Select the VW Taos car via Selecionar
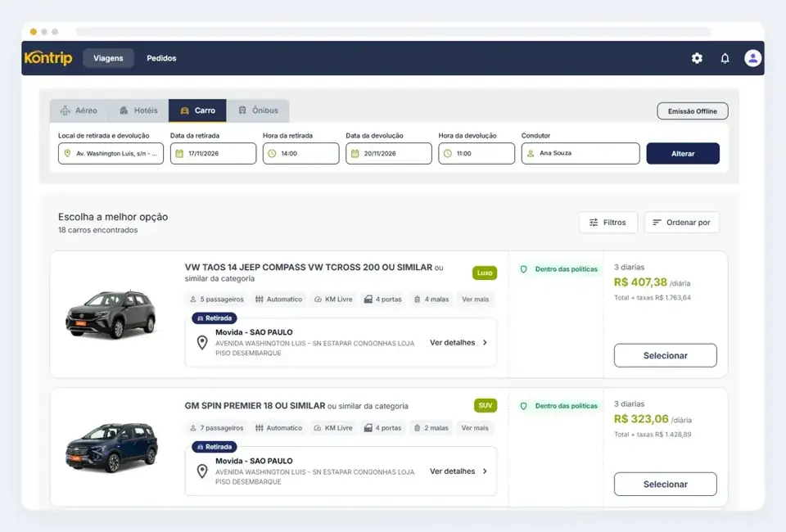This screenshot has height=532, width=786. 665,356
